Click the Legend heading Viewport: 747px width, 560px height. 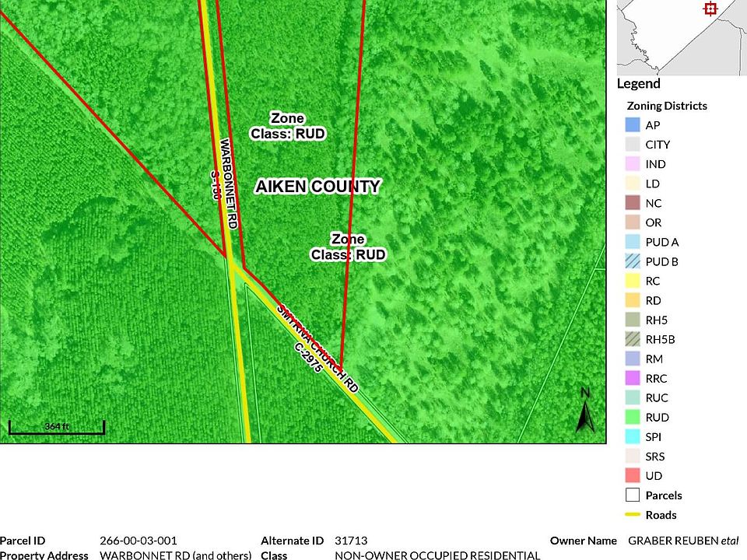(638, 84)
